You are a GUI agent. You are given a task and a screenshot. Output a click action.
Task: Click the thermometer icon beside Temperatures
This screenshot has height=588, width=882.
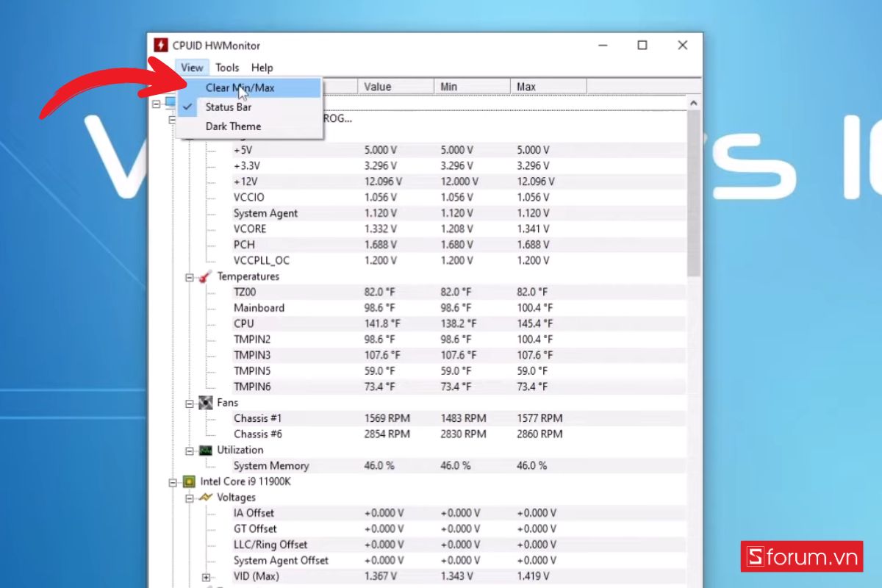[205, 276]
